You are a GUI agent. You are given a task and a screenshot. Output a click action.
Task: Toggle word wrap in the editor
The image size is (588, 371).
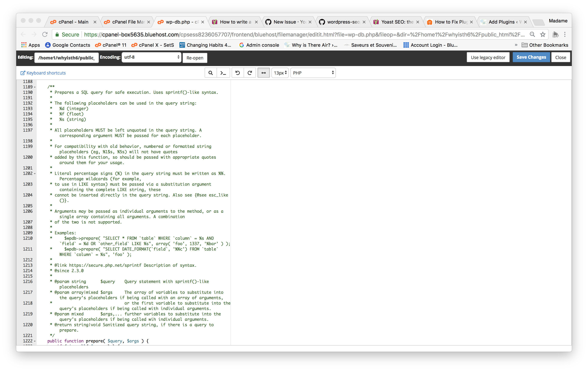(x=263, y=73)
